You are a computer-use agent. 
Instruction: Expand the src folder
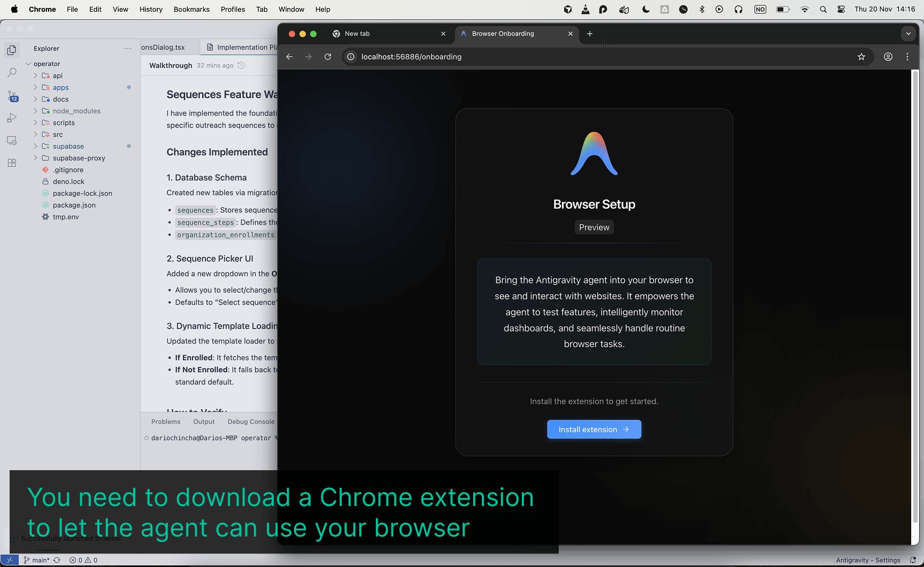(36, 134)
